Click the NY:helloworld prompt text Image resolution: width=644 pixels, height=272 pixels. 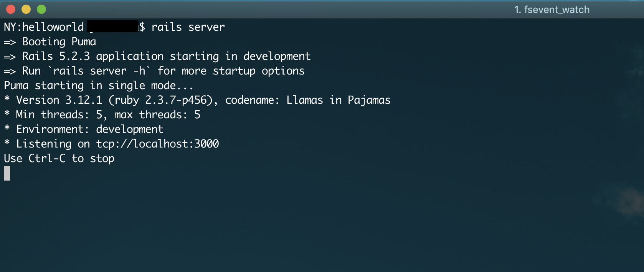[x=44, y=27]
